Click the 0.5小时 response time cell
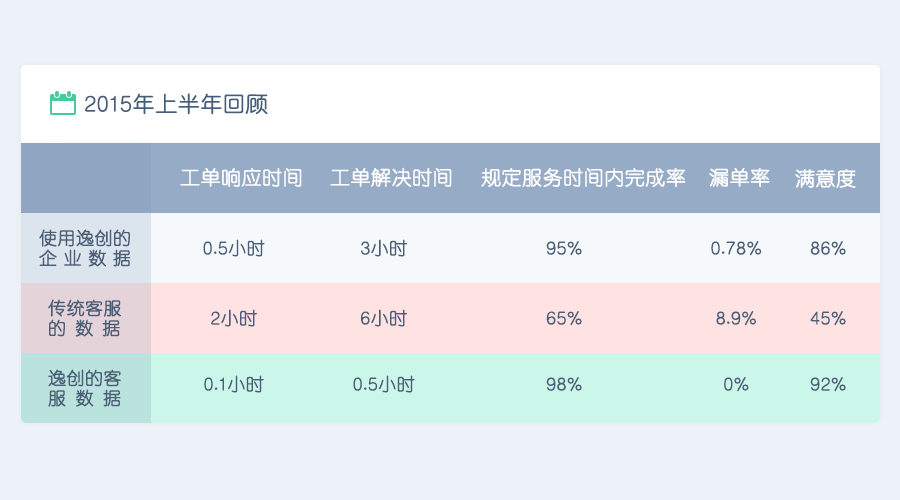Viewport: 900px width, 500px height. [234, 249]
